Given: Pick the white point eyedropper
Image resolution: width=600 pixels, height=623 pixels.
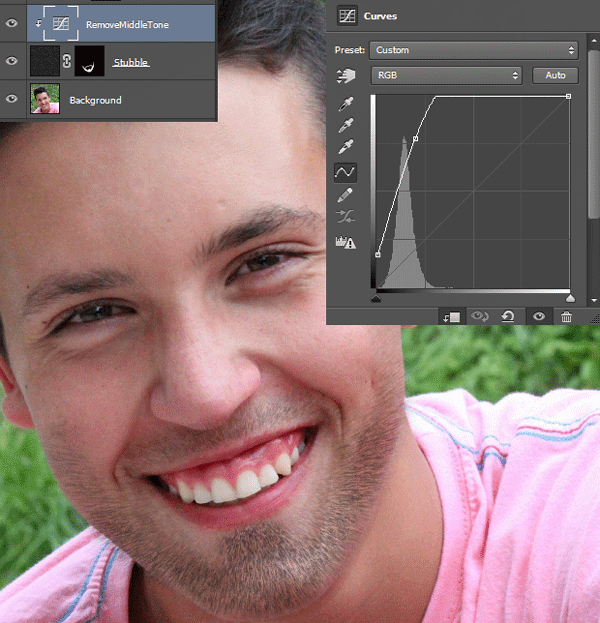Looking at the screenshot, I should pyautogui.click(x=346, y=148).
